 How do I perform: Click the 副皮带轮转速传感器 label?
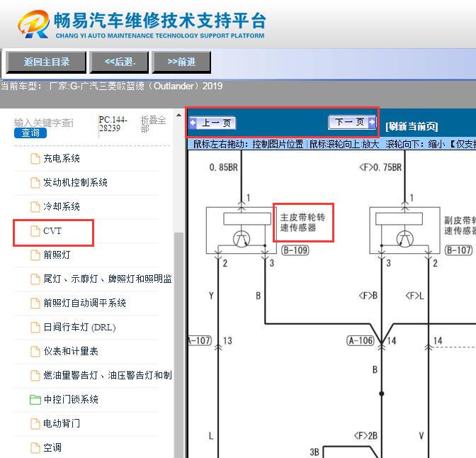460,225
